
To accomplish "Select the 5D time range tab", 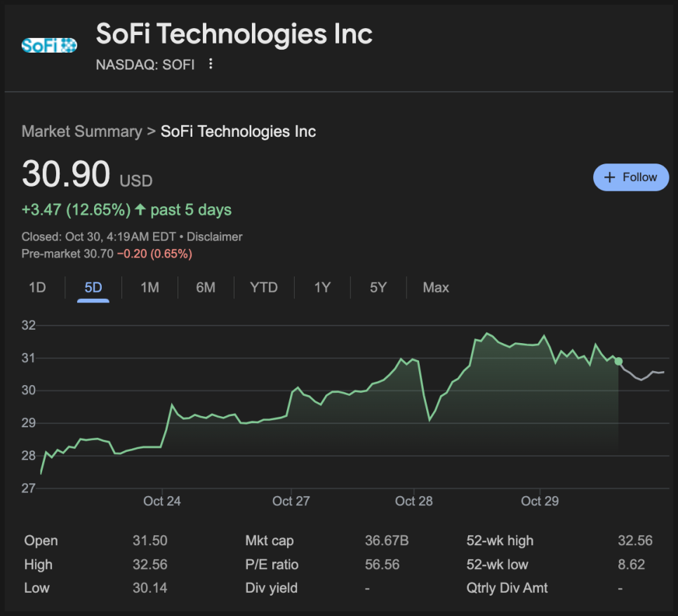I will click(x=93, y=288).
